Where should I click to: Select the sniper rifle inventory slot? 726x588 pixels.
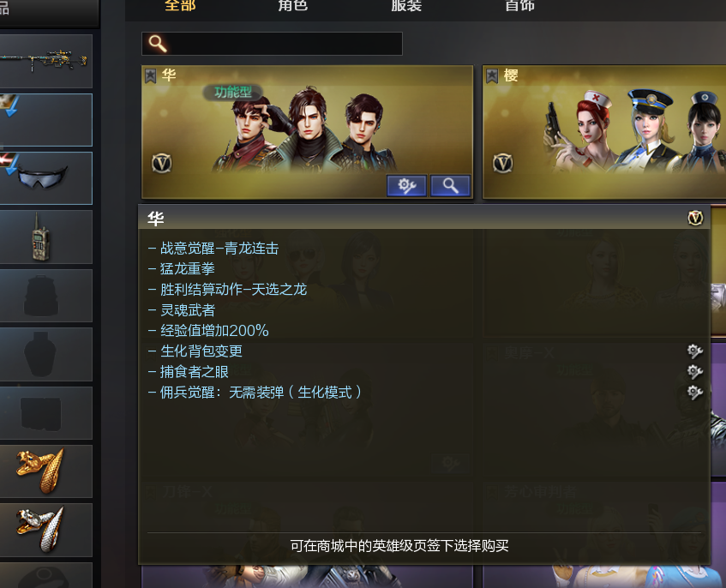coord(45,61)
